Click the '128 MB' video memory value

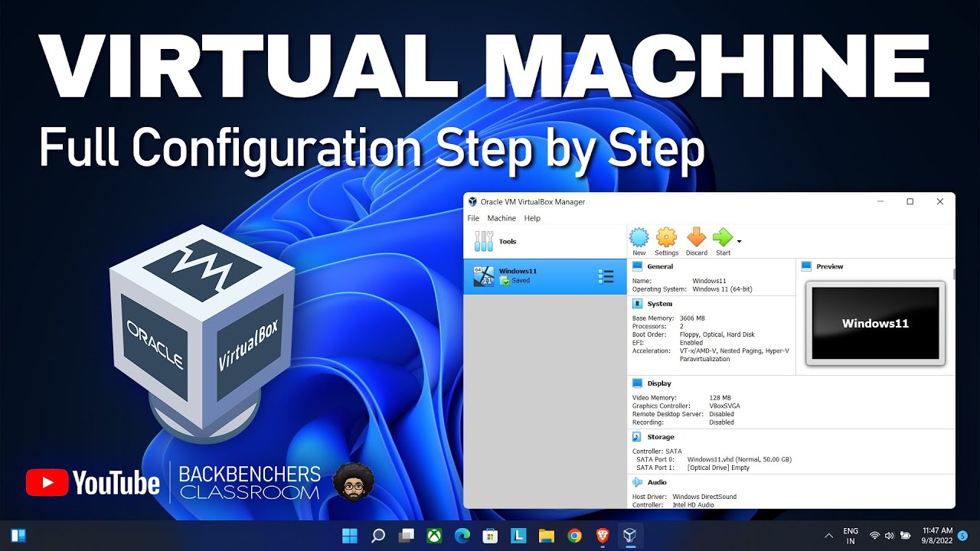pos(720,398)
